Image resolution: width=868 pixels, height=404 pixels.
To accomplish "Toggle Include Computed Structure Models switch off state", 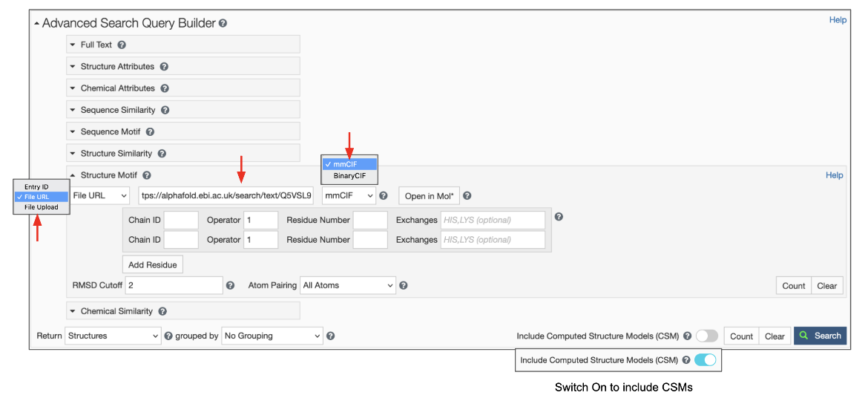I will pyautogui.click(x=706, y=336).
